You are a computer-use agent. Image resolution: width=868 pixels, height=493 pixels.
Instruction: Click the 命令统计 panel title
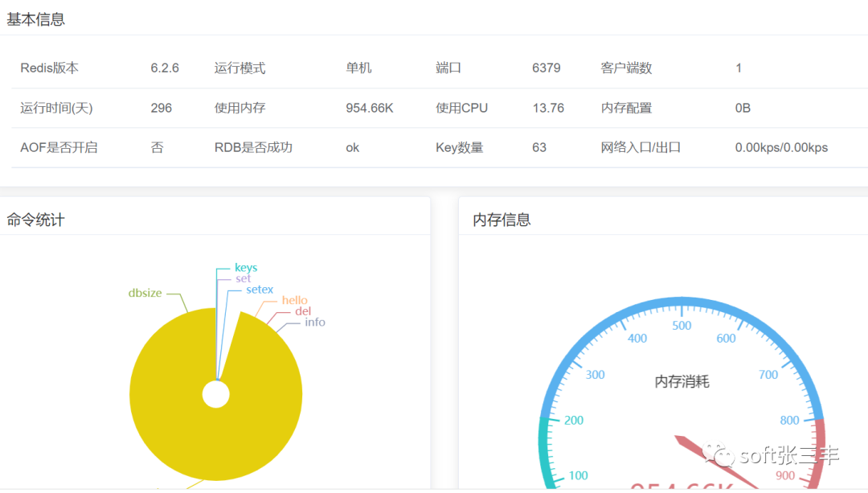pos(36,220)
